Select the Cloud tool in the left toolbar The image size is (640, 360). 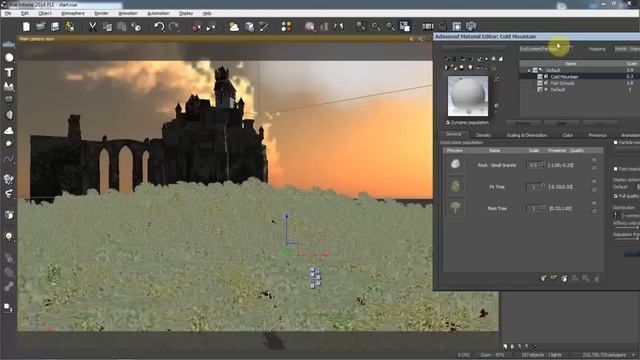point(9,131)
